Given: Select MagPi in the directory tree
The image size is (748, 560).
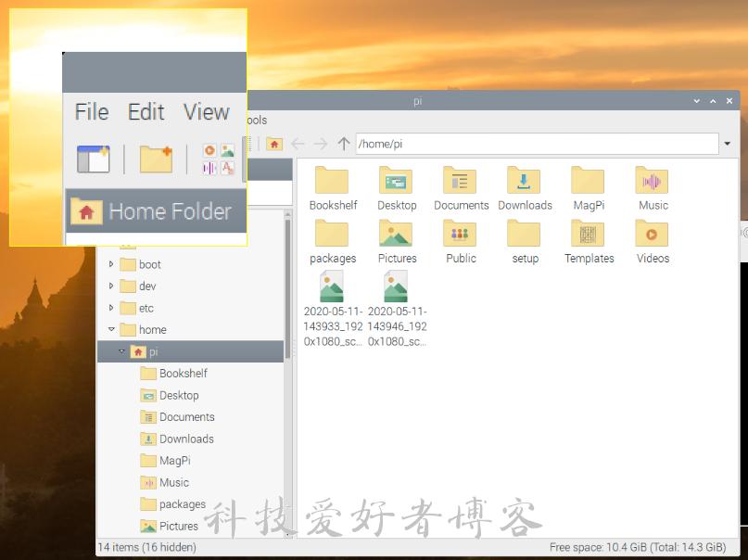Looking at the screenshot, I should pos(166,461).
